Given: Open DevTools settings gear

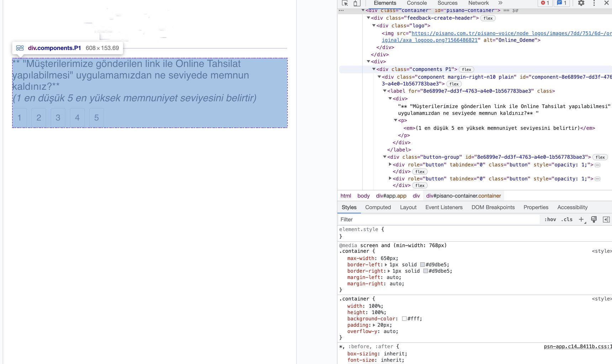Looking at the screenshot, I should click(x=581, y=3).
